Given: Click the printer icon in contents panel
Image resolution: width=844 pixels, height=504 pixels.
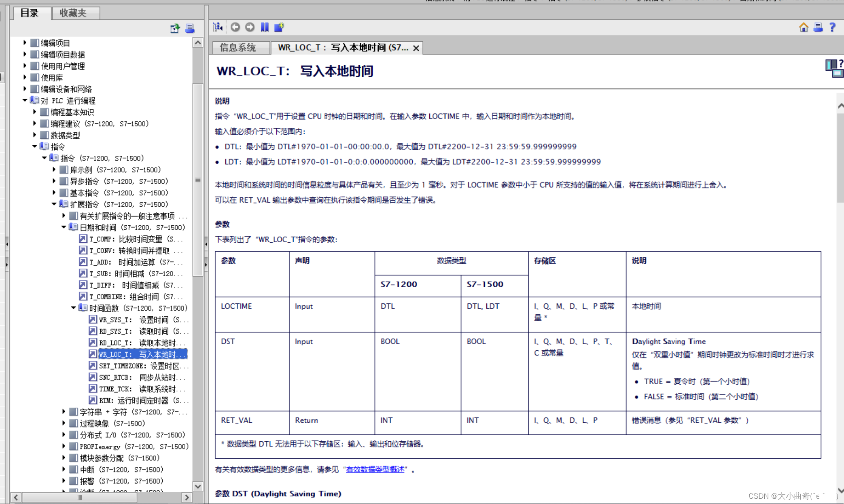Looking at the screenshot, I should coord(190,28).
